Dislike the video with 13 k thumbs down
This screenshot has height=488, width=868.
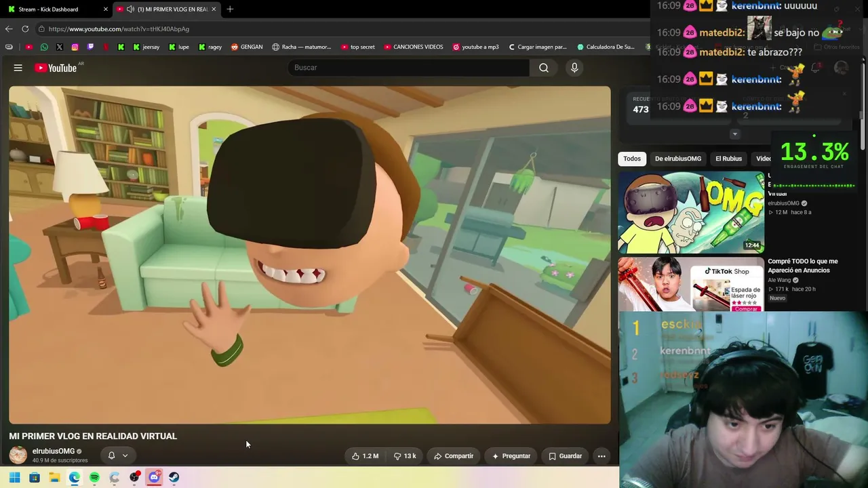tap(405, 456)
